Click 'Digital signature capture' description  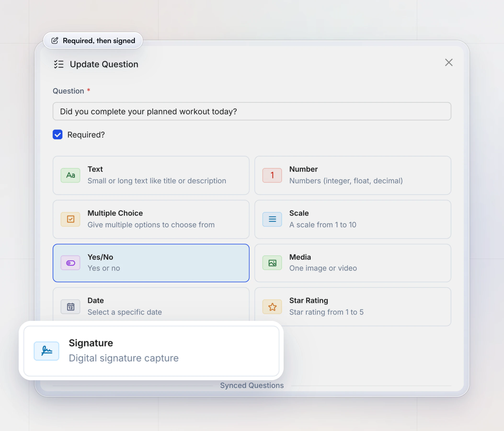pyautogui.click(x=124, y=358)
